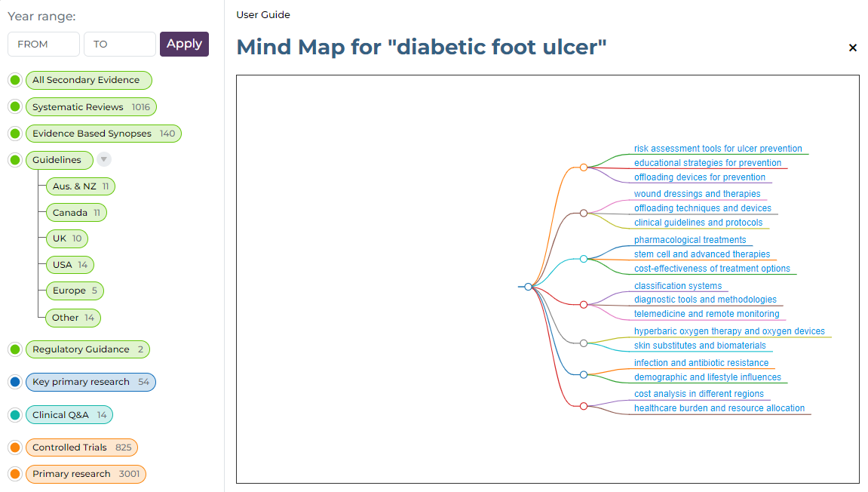The image size is (868, 492).
Task: Open skin substitutes and biomaterials topic
Action: (700, 346)
